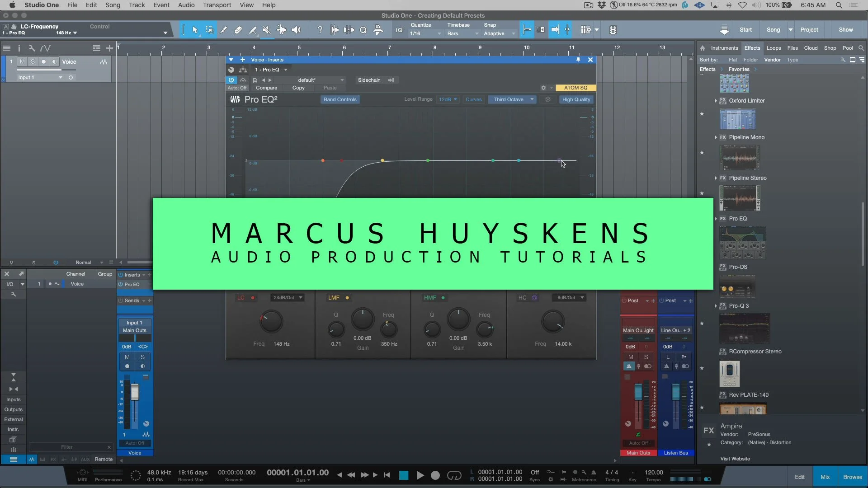Screen dimensions: 868x488
Task: Click the Record button in transport
Action: 435,475
